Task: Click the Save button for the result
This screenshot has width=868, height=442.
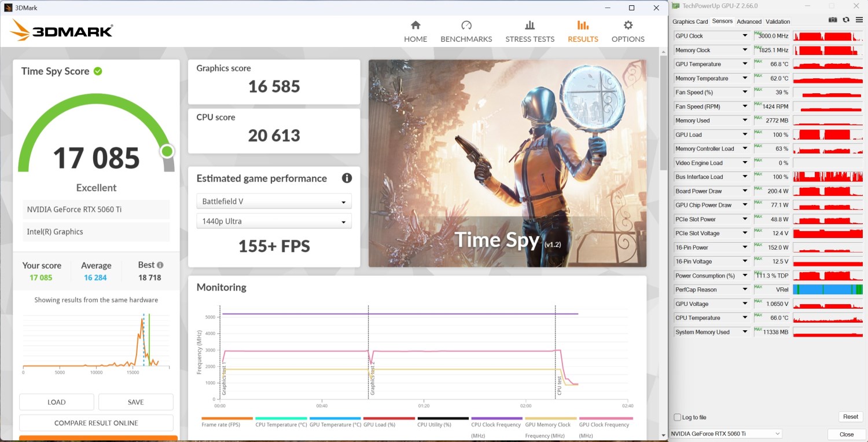Action: tap(135, 402)
